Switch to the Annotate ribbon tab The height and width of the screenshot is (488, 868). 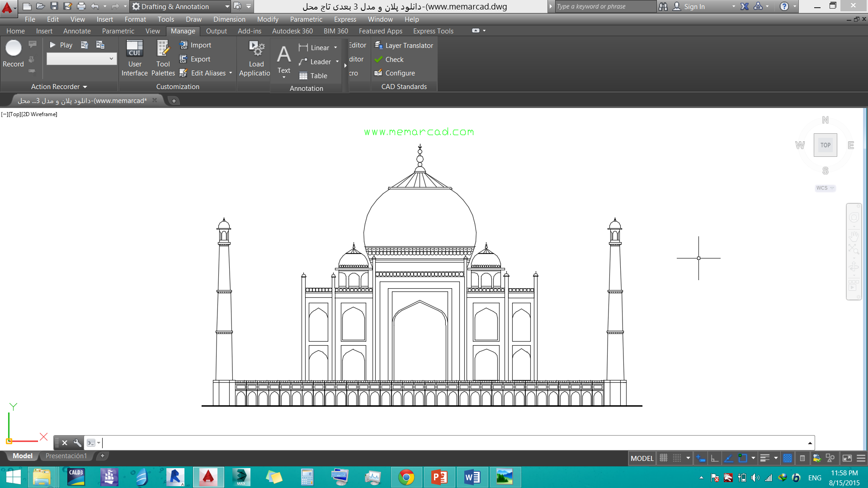(77, 31)
